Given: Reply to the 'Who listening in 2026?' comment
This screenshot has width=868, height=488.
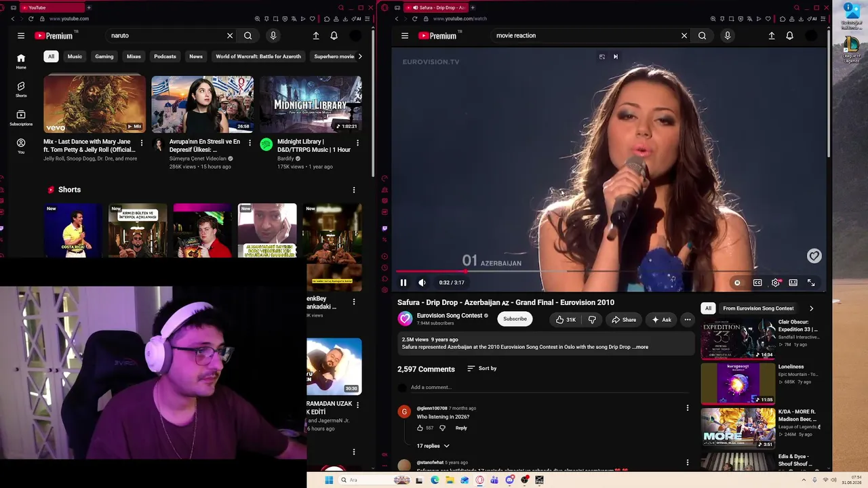Looking at the screenshot, I should (x=461, y=428).
